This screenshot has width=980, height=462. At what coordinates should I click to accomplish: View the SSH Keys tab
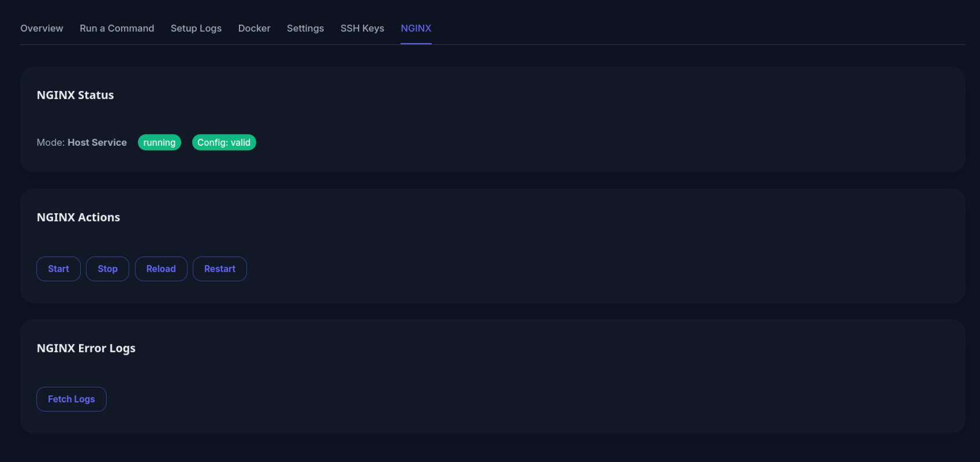(x=362, y=28)
